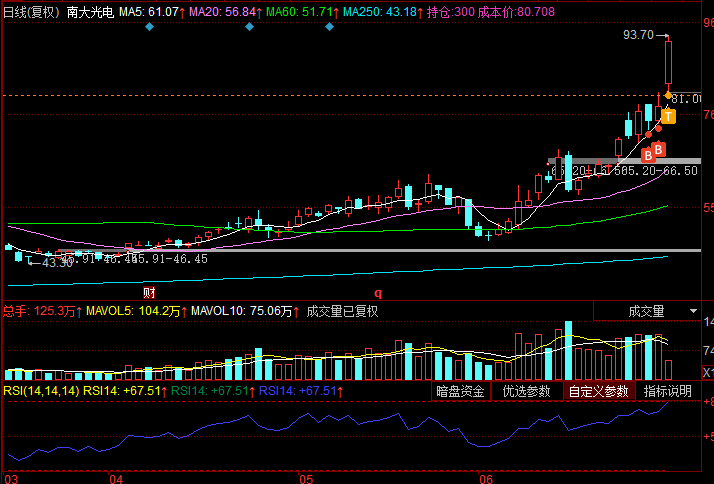The image size is (714, 484).
Task: Click the RSI(14,14,14) indicator name
Action: point(41,391)
